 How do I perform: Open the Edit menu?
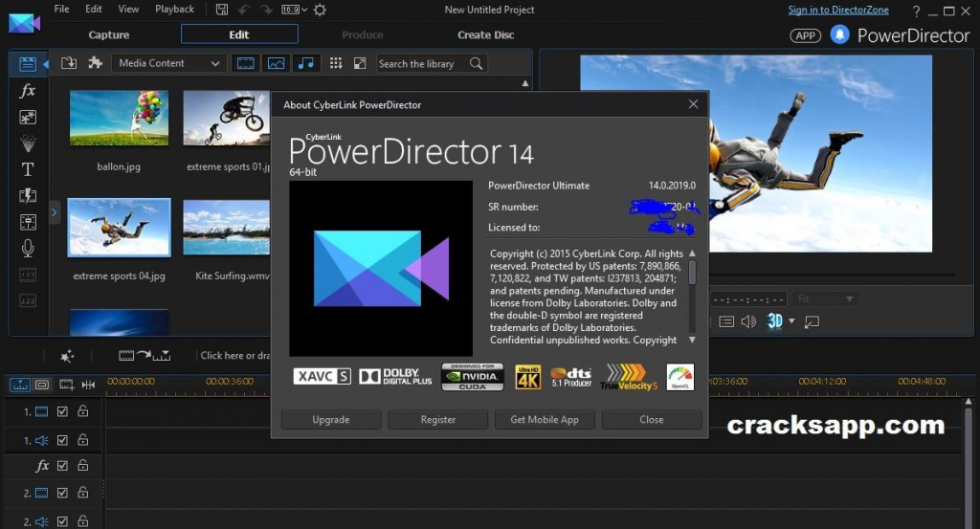(94, 9)
